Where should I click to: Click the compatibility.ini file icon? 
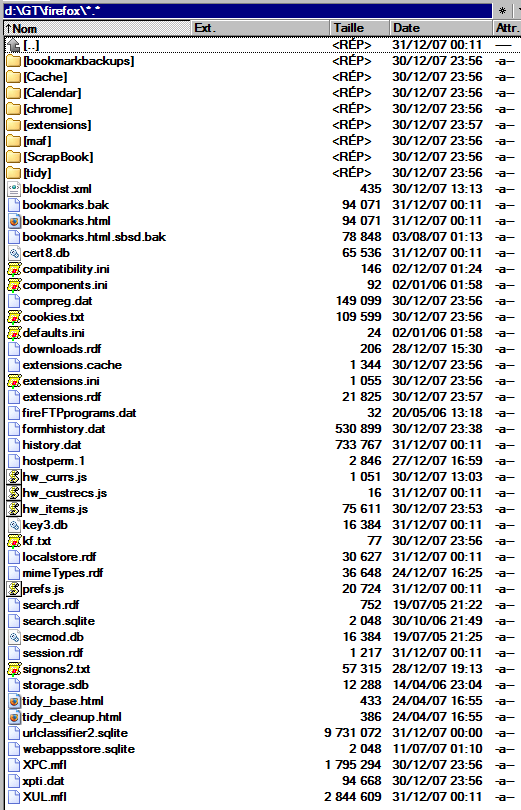pyautogui.click(x=14, y=270)
